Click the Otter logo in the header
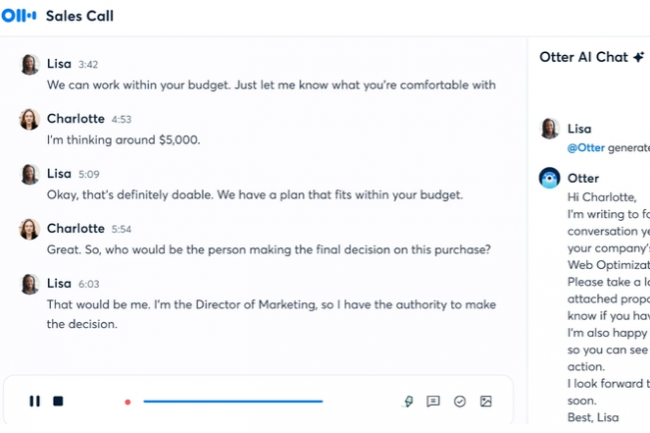 point(19,16)
